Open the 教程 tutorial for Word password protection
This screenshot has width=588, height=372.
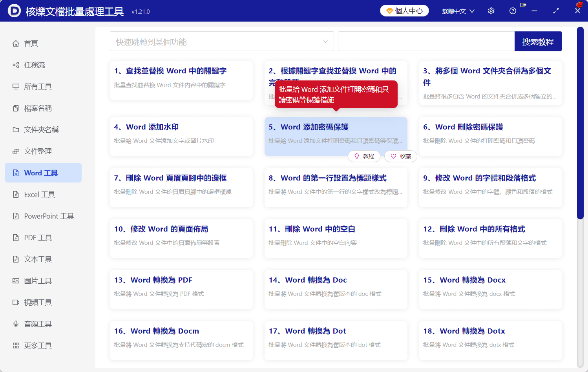pyautogui.click(x=364, y=156)
